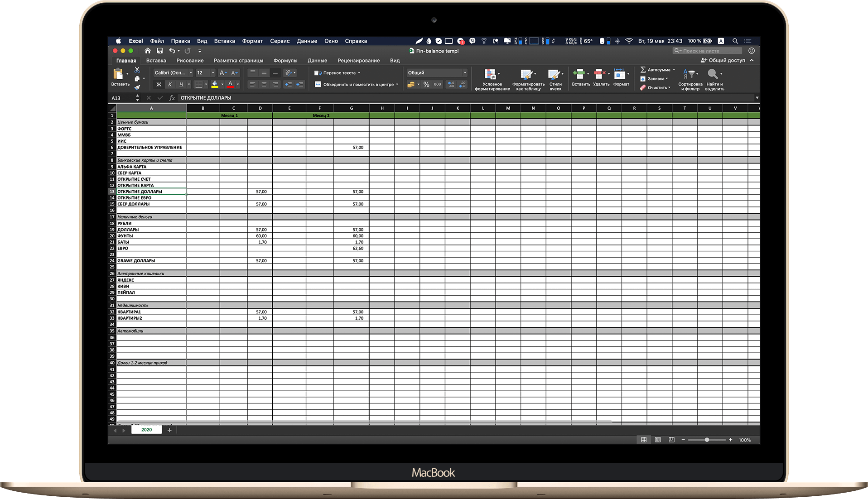
Task: Expand the fill color dropdown arrow
Action: coord(222,84)
